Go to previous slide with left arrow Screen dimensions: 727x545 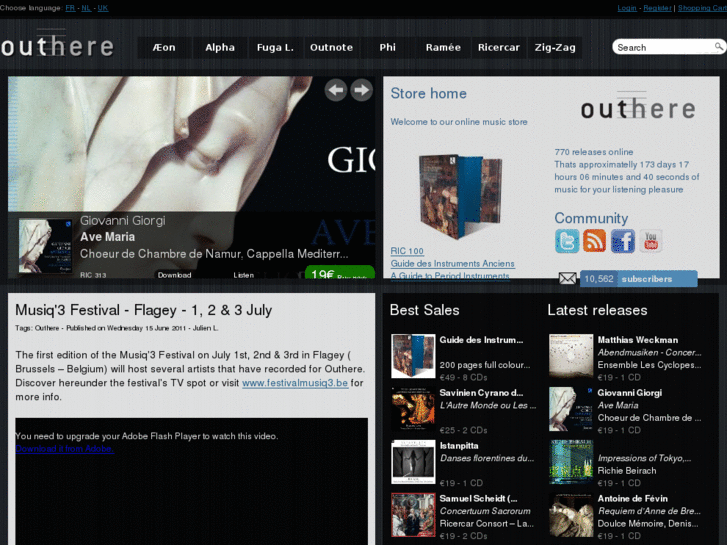336,90
